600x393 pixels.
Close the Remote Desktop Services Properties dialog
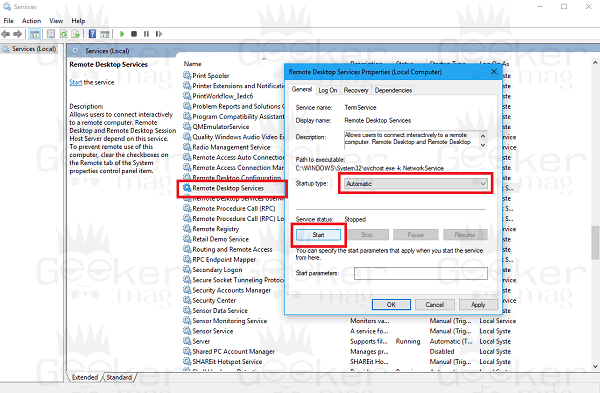[494, 72]
